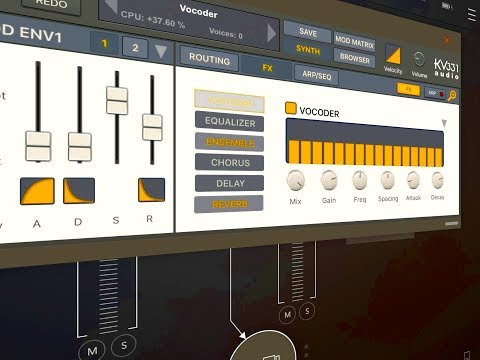Select envelope tab 1
480x360 pixels.
[104, 43]
